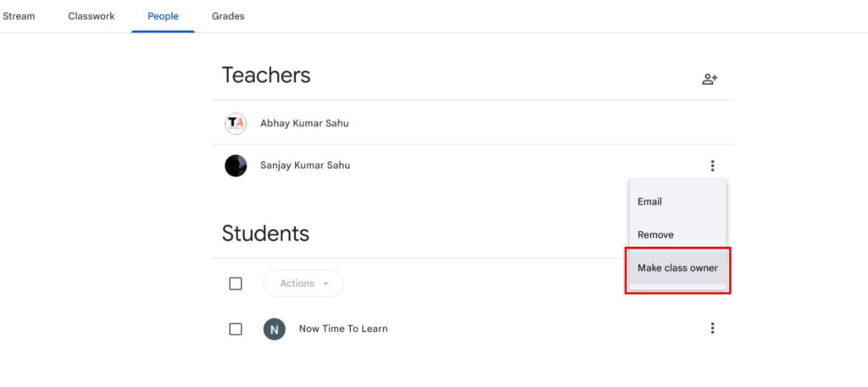Click the name Sanjay Kumar Sahu
This screenshot has width=868, height=387.
[305, 165]
